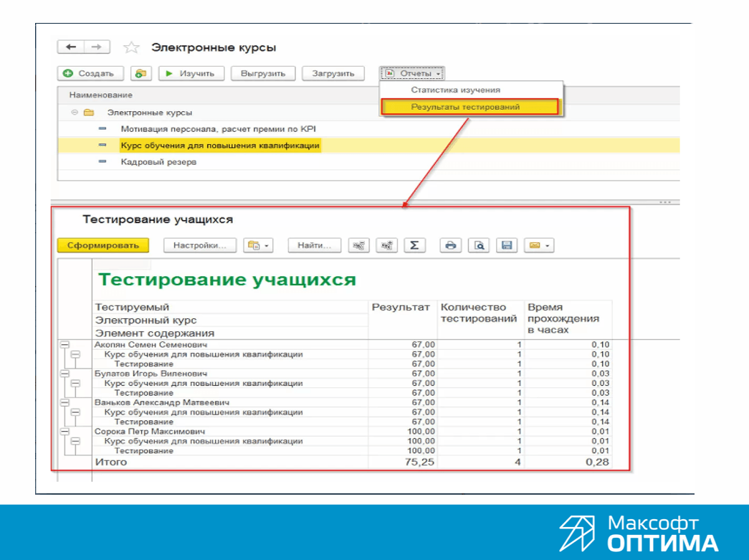
Task: Open report Настройки... button
Action: [x=200, y=245]
